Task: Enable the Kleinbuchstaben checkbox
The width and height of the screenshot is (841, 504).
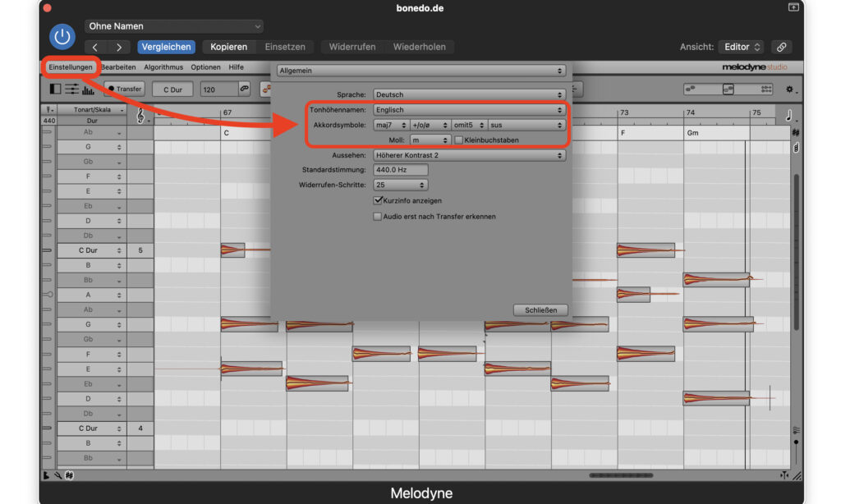Action: pos(458,140)
